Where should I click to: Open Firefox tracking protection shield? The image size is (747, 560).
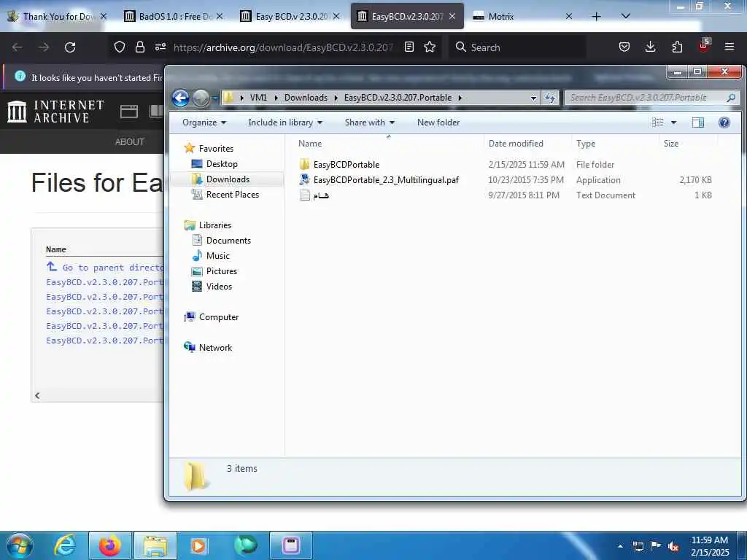120,47
